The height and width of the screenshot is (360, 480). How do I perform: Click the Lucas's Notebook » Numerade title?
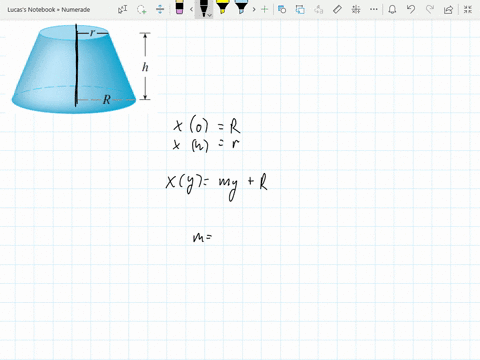(x=49, y=10)
